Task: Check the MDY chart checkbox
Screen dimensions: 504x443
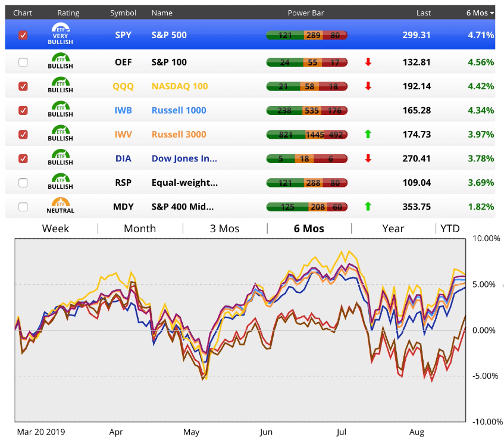Action: [23, 207]
